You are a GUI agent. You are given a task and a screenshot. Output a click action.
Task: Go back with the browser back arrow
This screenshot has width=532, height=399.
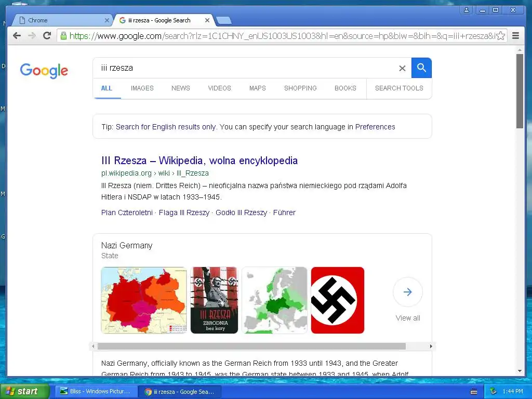coord(17,36)
